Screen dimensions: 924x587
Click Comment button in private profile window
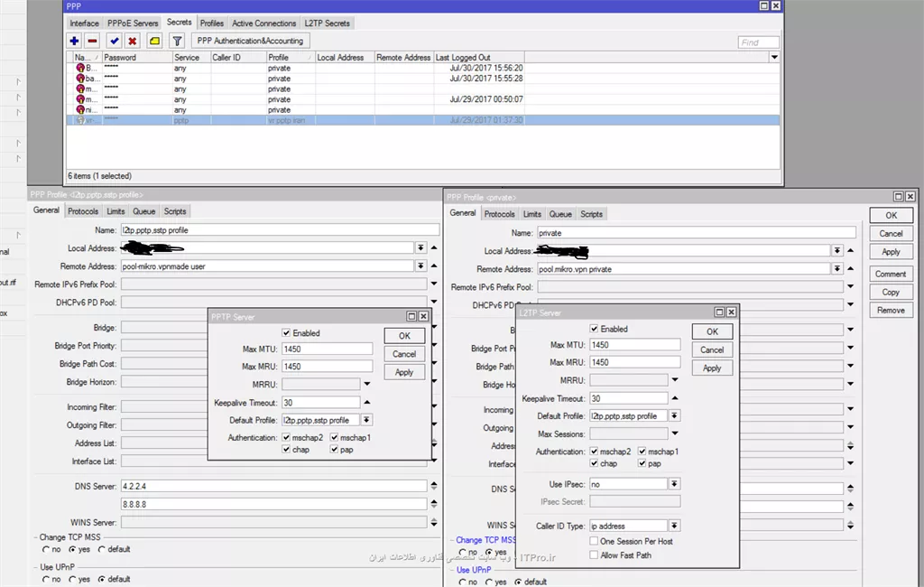pos(891,275)
